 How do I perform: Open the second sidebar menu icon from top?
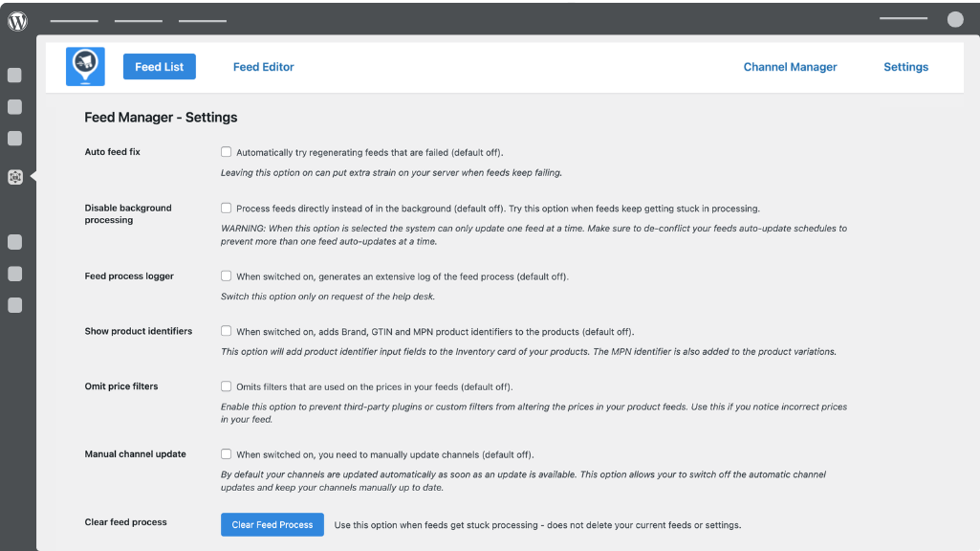click(15, 107)
